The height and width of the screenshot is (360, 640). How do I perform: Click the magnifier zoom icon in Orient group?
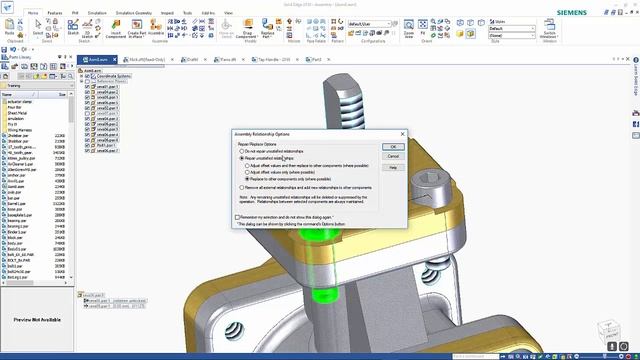(x=433, y=22)
